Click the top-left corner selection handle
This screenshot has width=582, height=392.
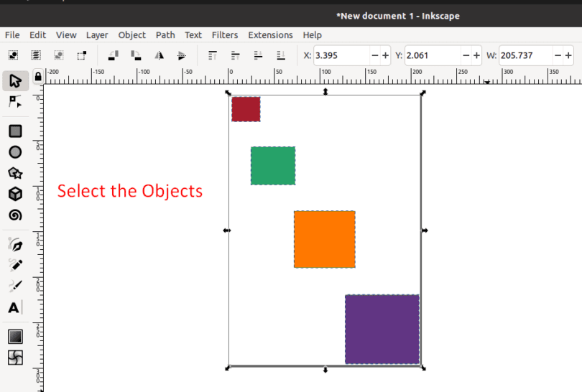(x=228, y=93)
